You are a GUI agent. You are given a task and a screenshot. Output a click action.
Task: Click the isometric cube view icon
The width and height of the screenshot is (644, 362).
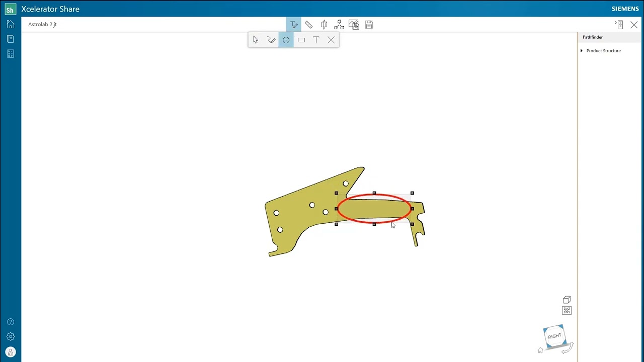(567, 300)
